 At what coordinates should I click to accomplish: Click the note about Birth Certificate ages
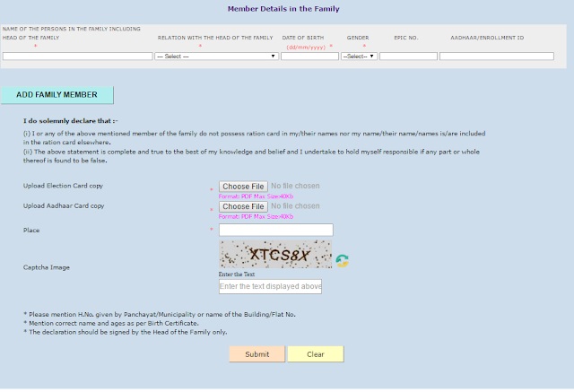click(111, 323)
